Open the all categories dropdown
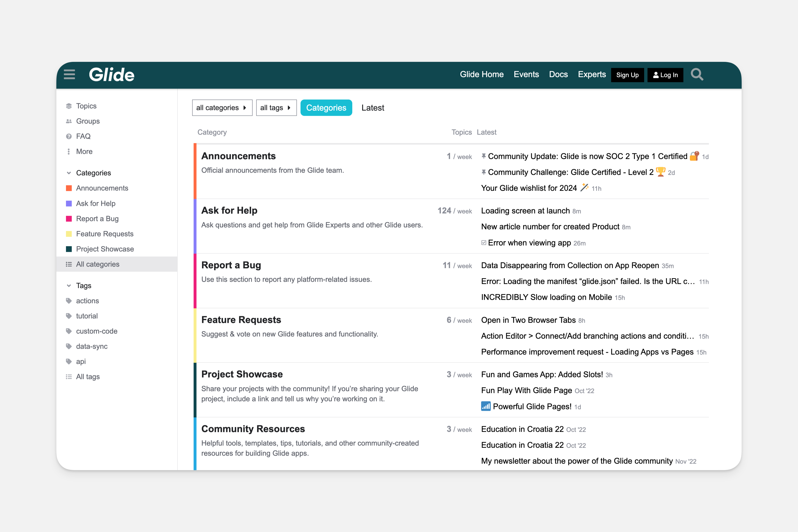This screenshot has height=532, width=798. (x=222, y=108)
